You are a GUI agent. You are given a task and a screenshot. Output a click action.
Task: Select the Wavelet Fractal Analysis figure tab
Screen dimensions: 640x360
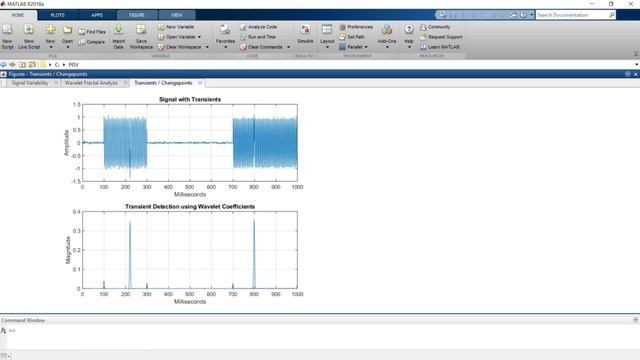point(91,83)
